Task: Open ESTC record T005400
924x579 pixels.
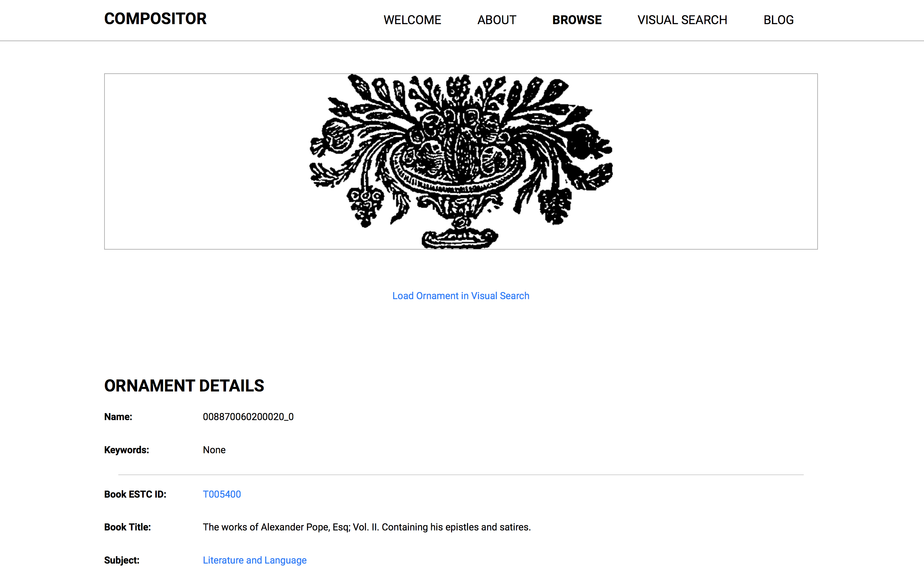Action: click(x=222, y=494)
